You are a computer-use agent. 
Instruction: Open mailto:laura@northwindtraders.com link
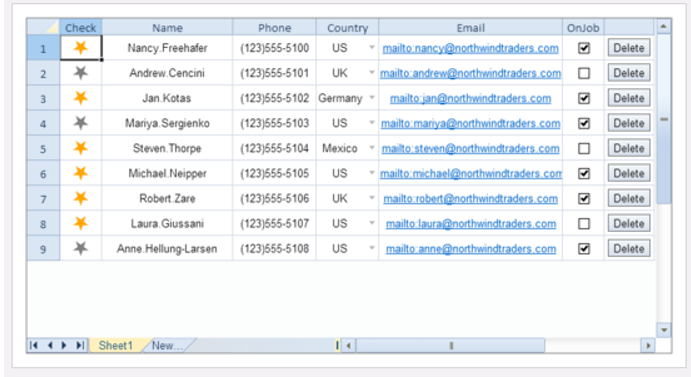(x=470, y=224)
